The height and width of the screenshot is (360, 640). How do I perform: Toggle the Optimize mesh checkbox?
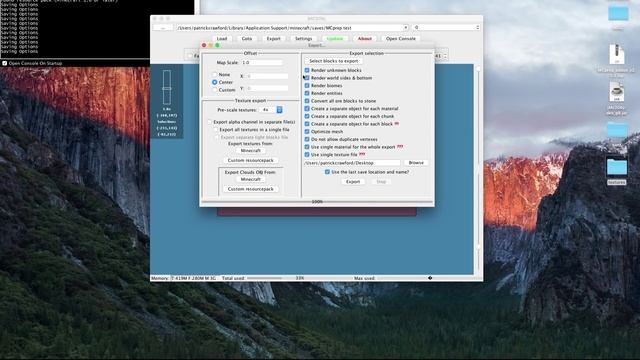(x=307, y=131)
